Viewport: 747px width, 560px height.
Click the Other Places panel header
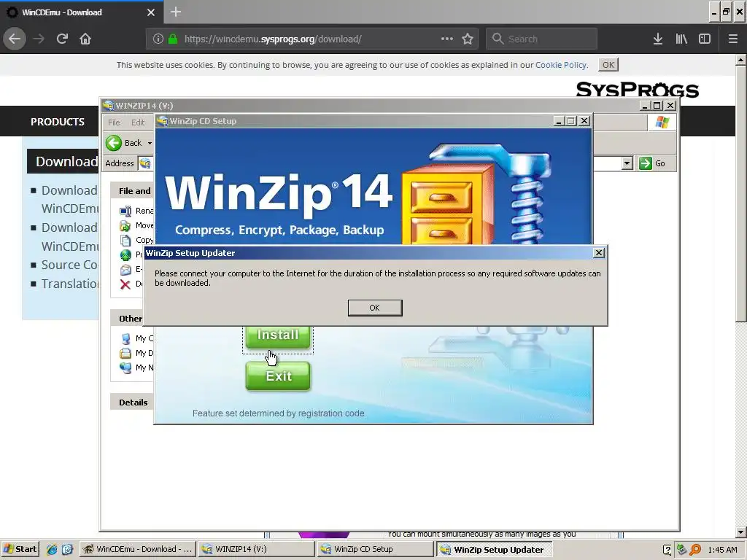tap(127, 319)
